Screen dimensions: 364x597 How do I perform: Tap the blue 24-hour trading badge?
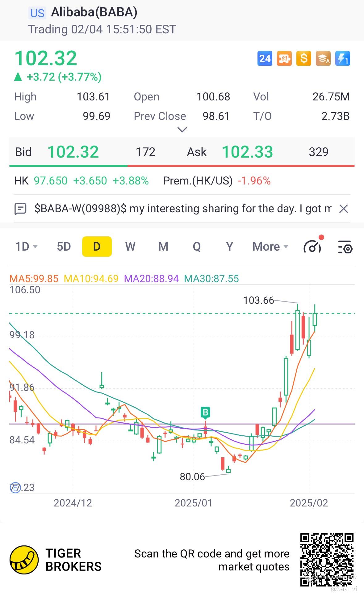click(265, 58)
